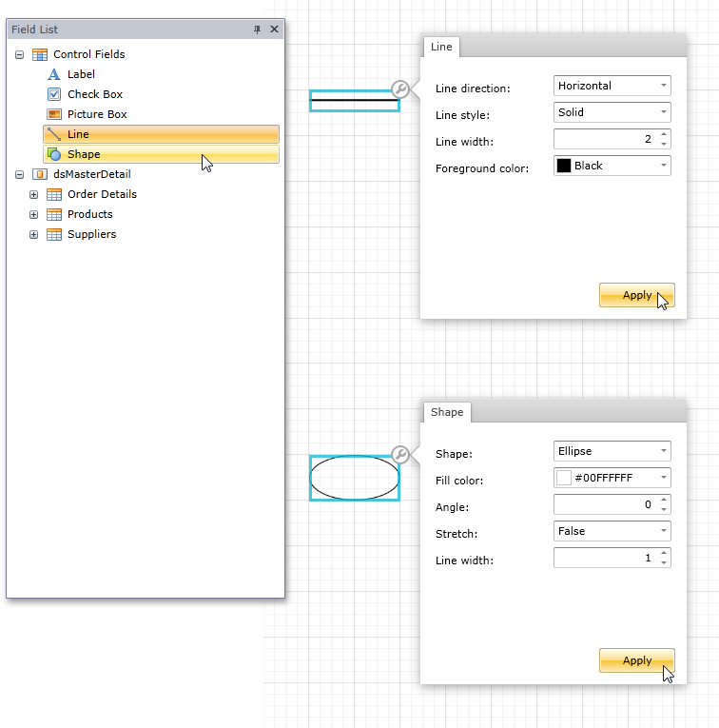The image size is (719, 728).
Task: Select the Line field item
Action: [161, 134]
